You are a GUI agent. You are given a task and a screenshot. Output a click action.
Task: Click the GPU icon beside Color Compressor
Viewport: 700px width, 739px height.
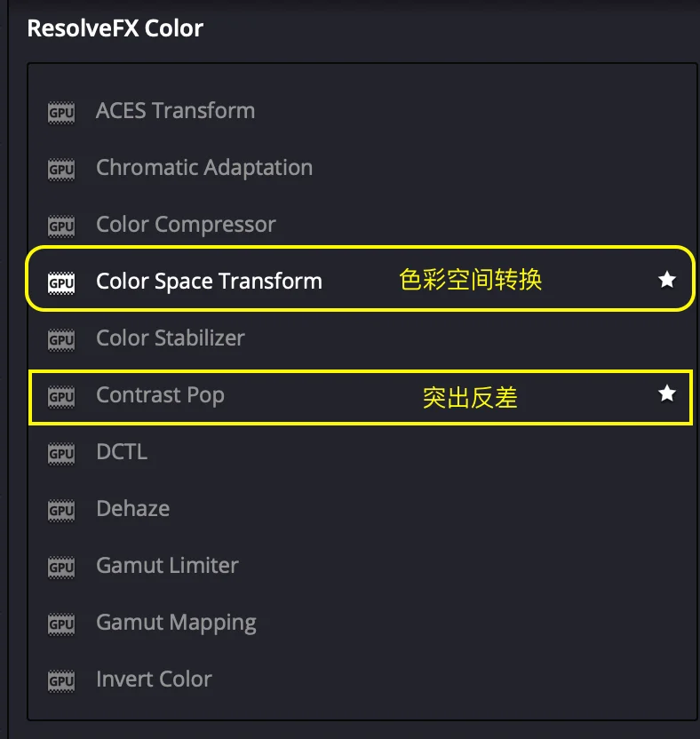click(x=61, y=226)
